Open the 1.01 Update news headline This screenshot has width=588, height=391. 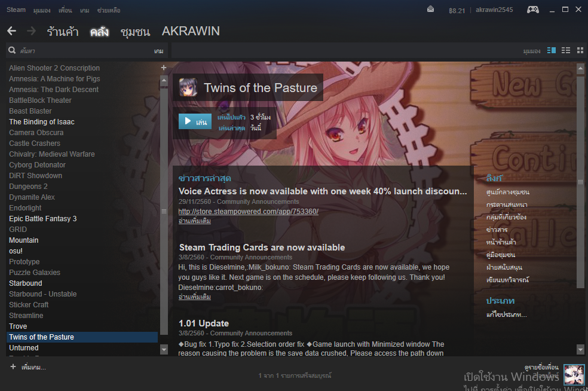click(x=204, y=323)
